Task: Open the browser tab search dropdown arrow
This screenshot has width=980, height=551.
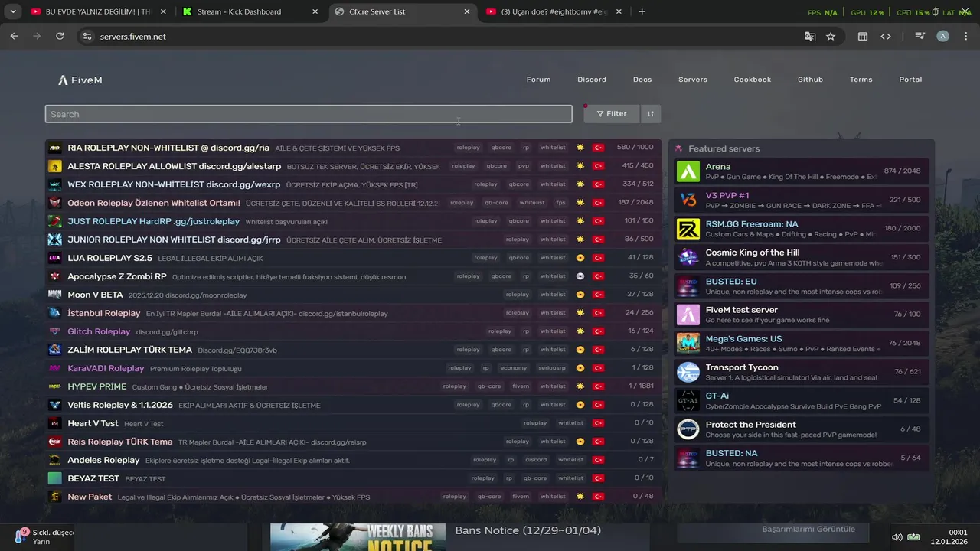Action: coord(13,11)
